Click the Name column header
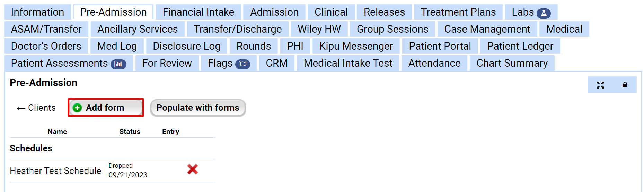This screenshot has width=644, height=192. [x=57, y=132]
